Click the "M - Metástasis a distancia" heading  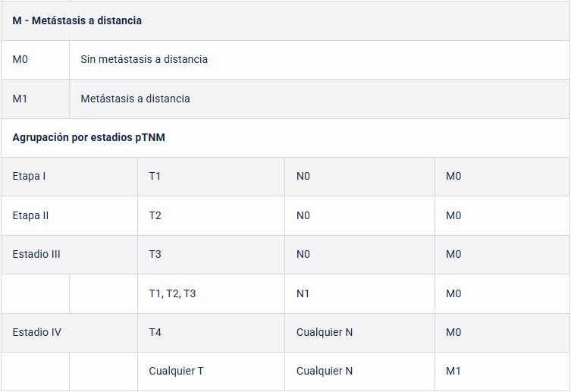click(x=77, y=20)
